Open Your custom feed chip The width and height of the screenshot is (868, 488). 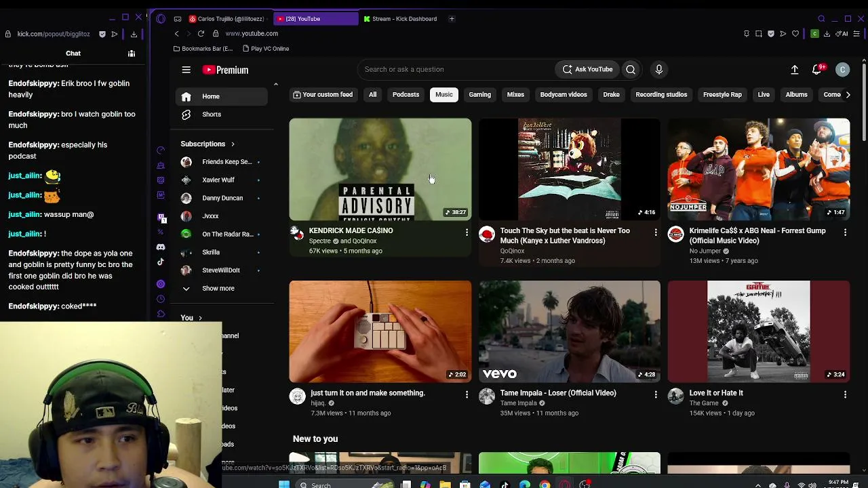pyautogui.click(x=323, y=95)
